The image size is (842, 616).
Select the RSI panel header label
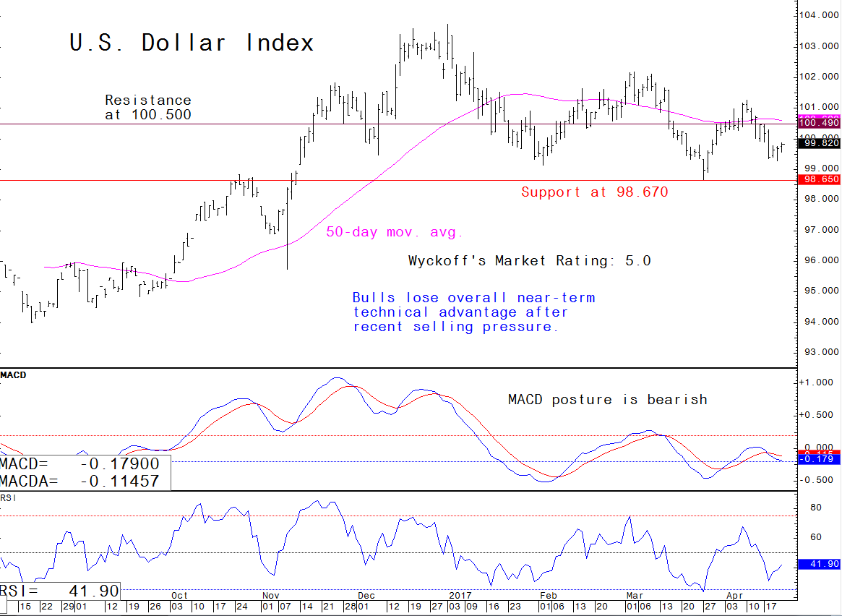click(9, 498)
